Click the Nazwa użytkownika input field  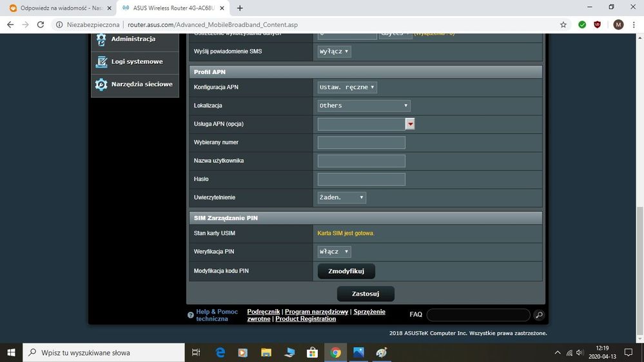(361, 161)
